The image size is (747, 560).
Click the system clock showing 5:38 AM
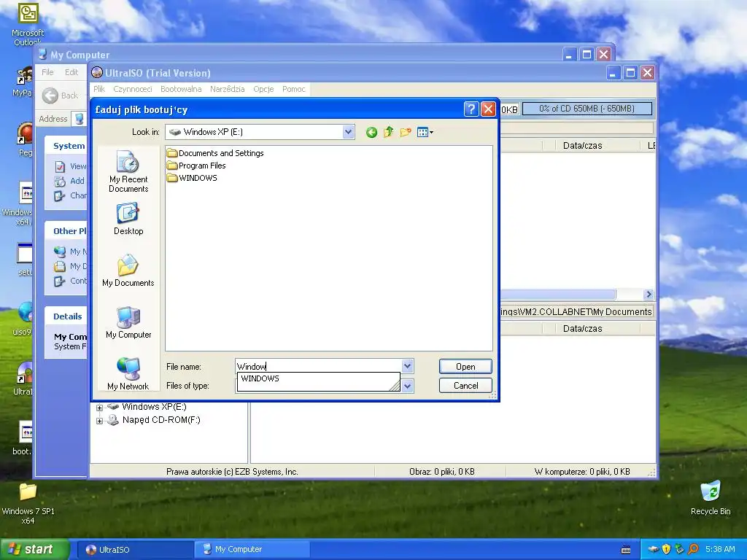click(x=720, y=550)
